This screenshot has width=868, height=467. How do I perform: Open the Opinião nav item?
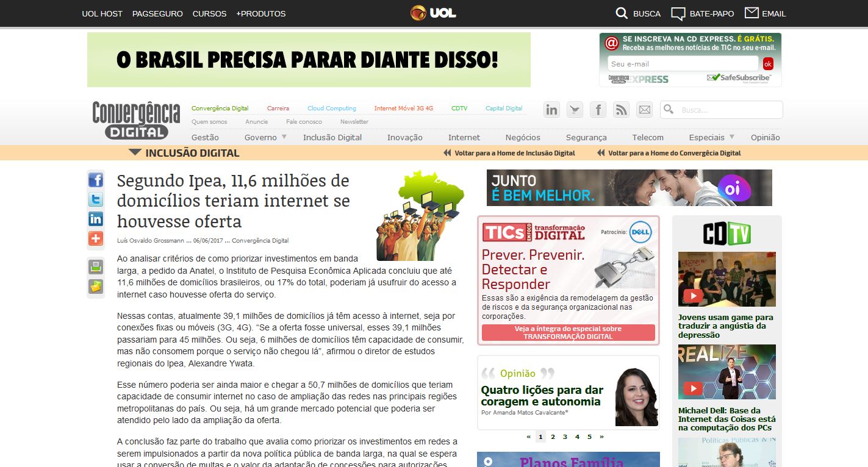(x=766, y=137)
